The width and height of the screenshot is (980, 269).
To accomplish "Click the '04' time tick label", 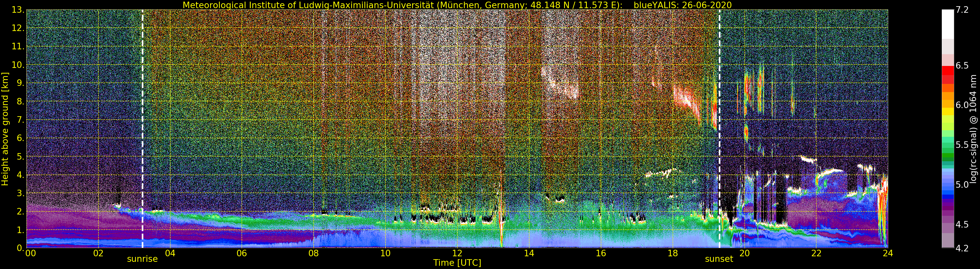I will [x=170, y=253].
